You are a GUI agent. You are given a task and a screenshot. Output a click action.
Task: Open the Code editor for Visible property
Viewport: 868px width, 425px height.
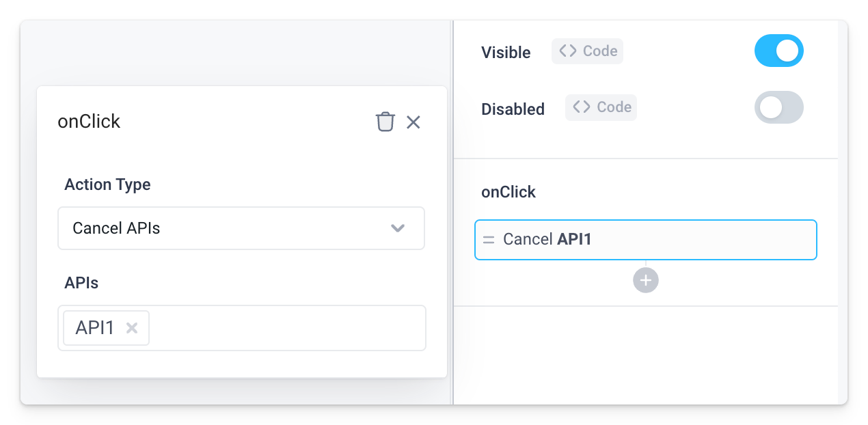pos(586,51)
